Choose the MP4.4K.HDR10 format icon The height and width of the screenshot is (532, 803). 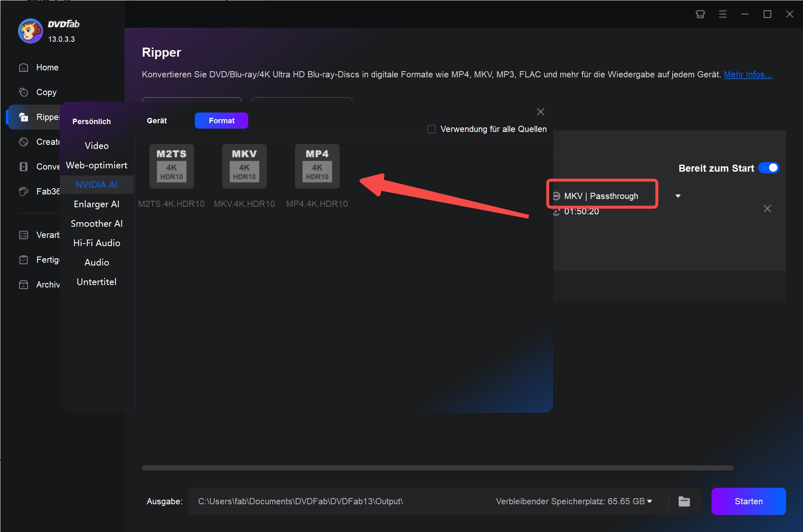click(317, 166)
